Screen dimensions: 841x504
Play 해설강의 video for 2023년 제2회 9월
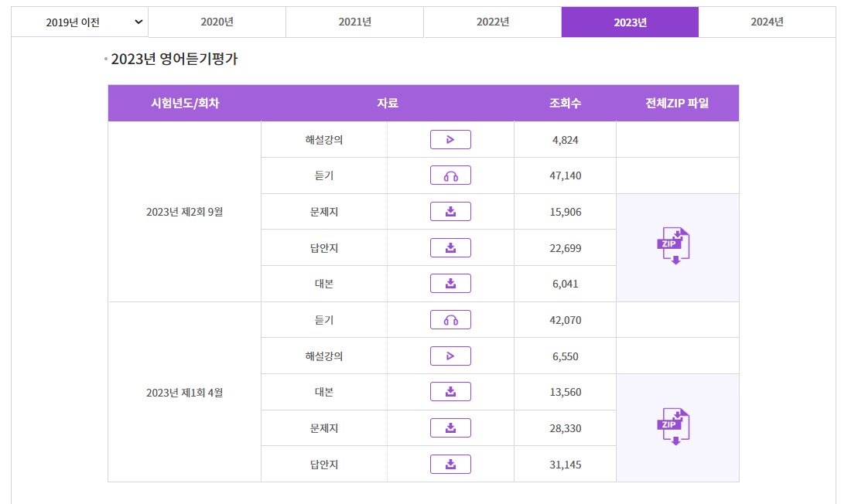[x=450, y=140]
